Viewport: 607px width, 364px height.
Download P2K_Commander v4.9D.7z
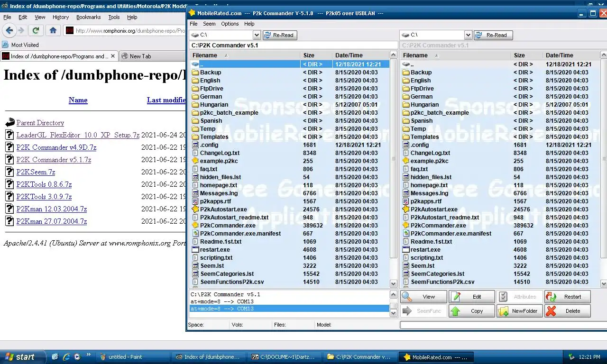[x=56, y=147]
